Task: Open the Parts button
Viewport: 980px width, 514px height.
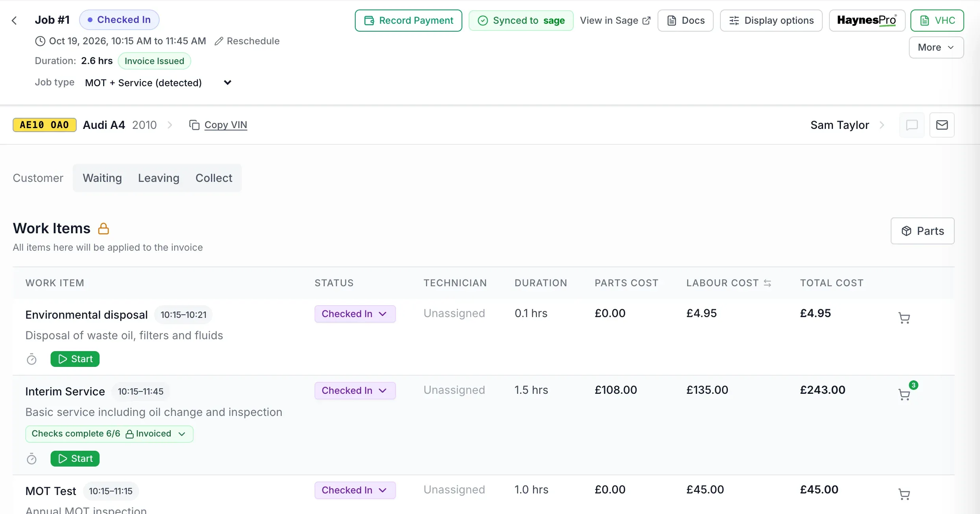Action: (923, 231)
